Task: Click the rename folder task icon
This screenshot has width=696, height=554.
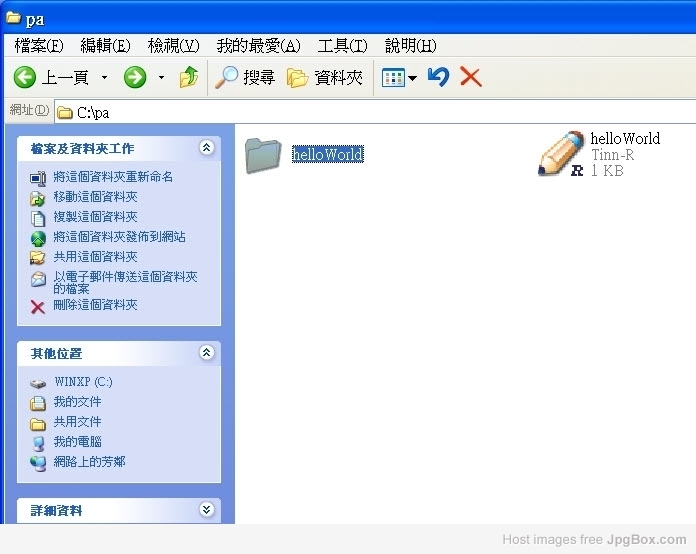Action: [x=38, y=178]
